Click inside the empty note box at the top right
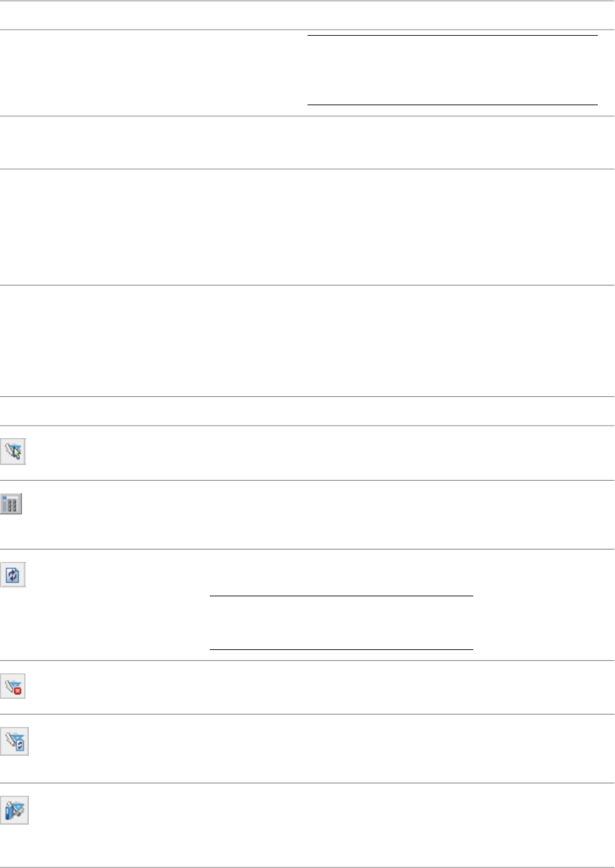Image resolution: width=615 pixels, height=868 pixels. coord(451,70)
